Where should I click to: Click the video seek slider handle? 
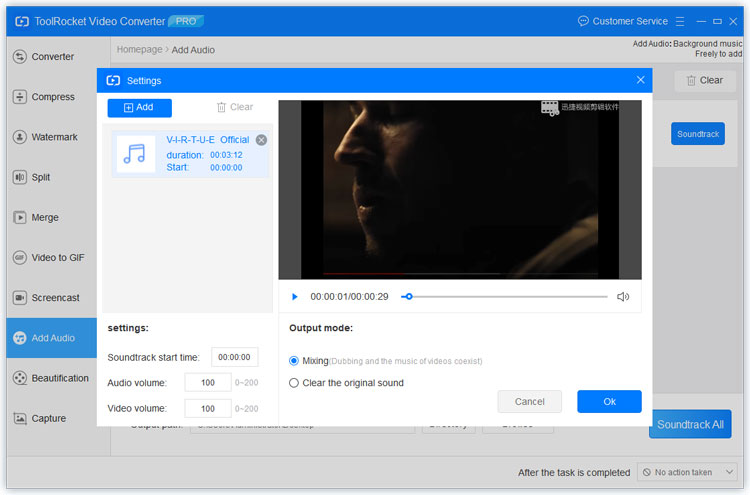[x=409, y=297]
